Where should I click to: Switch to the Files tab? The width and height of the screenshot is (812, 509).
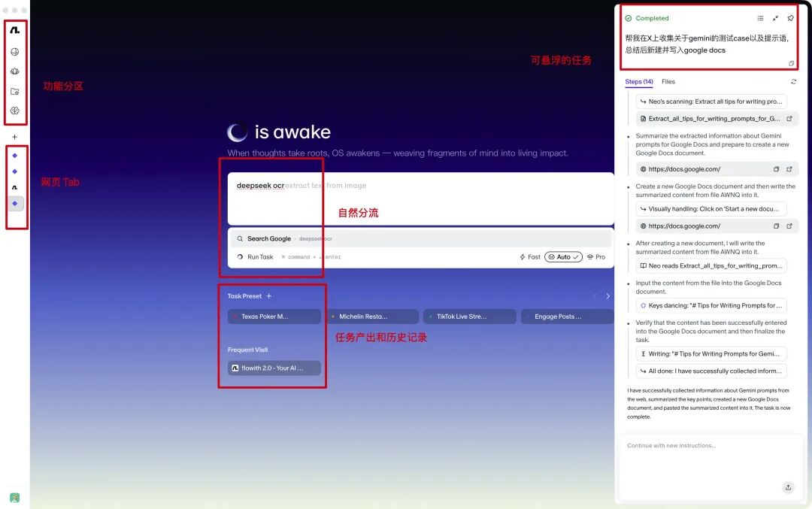[668, 82]
